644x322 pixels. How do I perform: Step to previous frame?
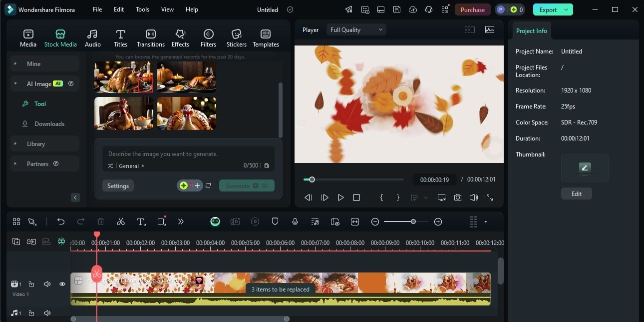point(308,197)
